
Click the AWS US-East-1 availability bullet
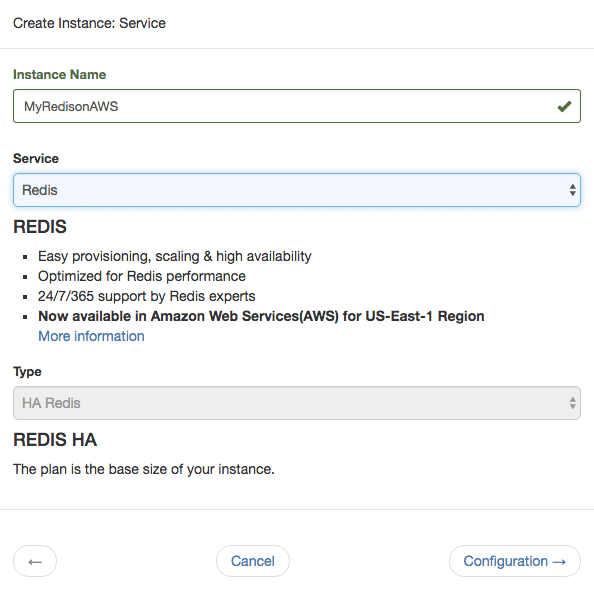(x=261, y=316)
